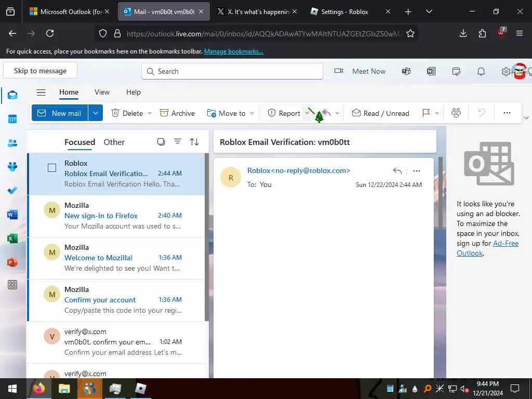
Task: Open File Explorer from the taskbar
Action: coord(64,389)
